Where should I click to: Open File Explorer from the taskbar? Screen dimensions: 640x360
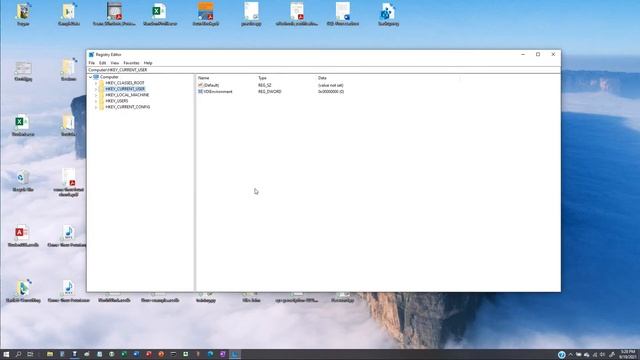(50, 354)
